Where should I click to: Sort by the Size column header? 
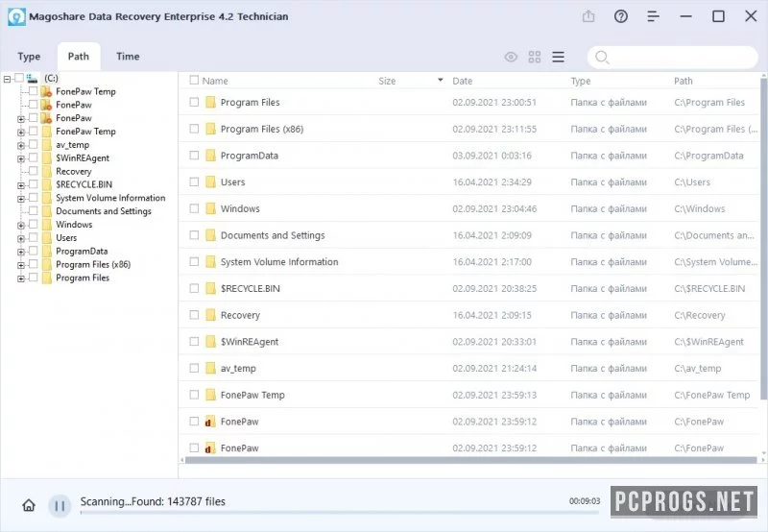point(387,81)
